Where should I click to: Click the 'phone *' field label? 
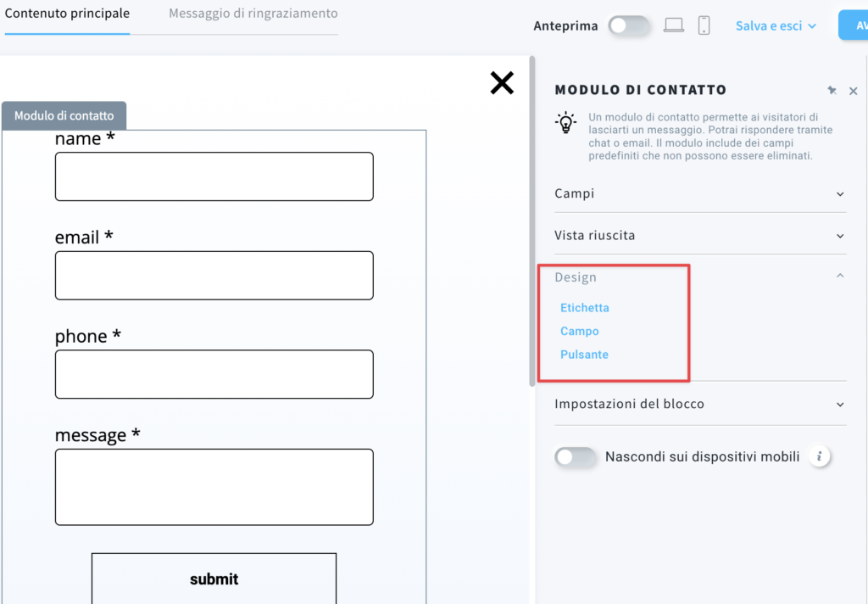coord(87,336)
